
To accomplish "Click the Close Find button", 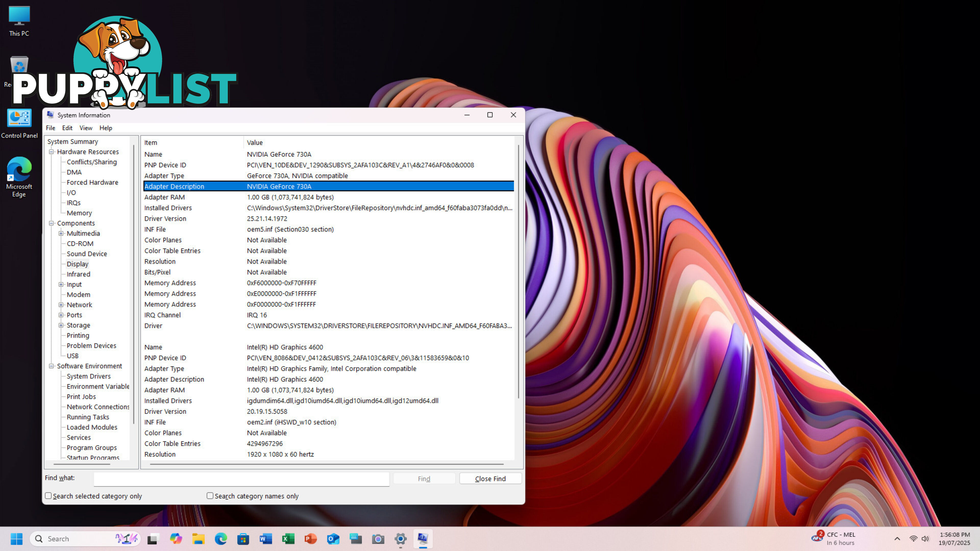I will (x=490, y=479).
